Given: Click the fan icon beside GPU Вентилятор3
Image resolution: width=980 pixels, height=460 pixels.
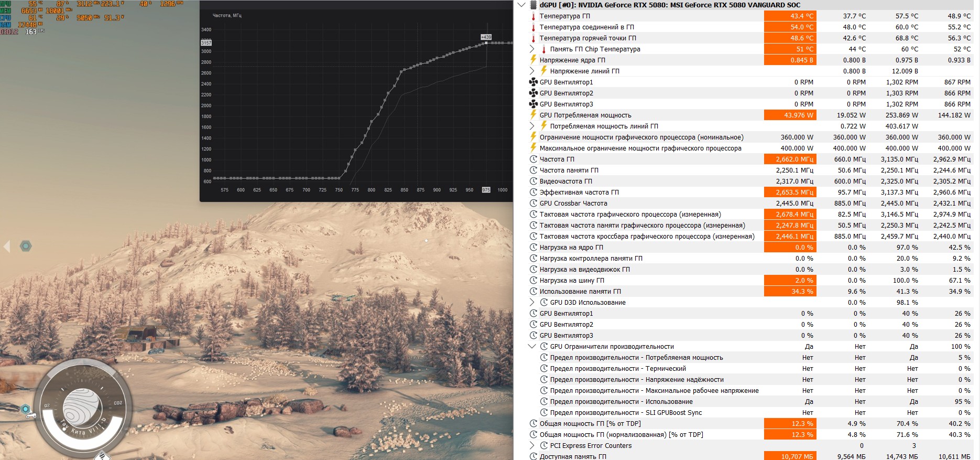Looking at the screenshot, I should (x=533, y=104).
